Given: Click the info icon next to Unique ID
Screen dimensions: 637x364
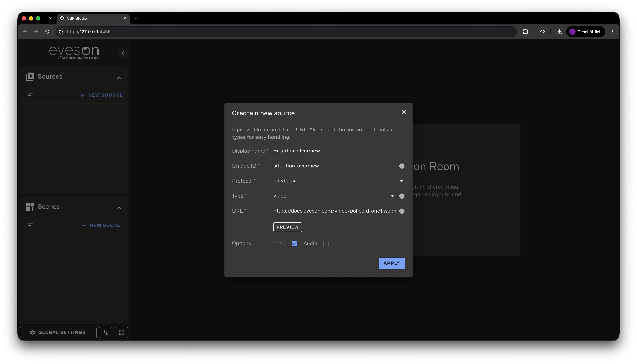Looking at the screenshot, I should [x=402, y=166].
